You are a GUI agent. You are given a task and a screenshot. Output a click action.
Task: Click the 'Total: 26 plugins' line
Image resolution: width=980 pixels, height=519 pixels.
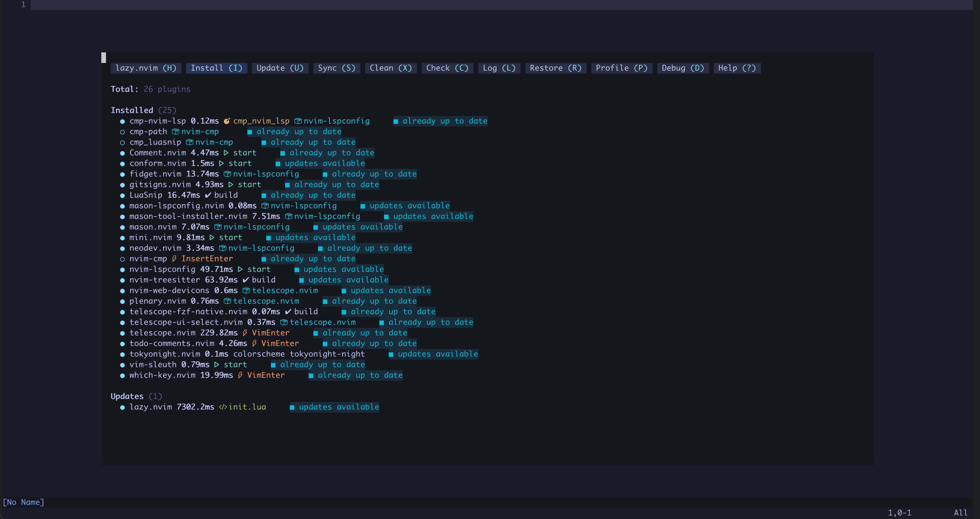150,89
